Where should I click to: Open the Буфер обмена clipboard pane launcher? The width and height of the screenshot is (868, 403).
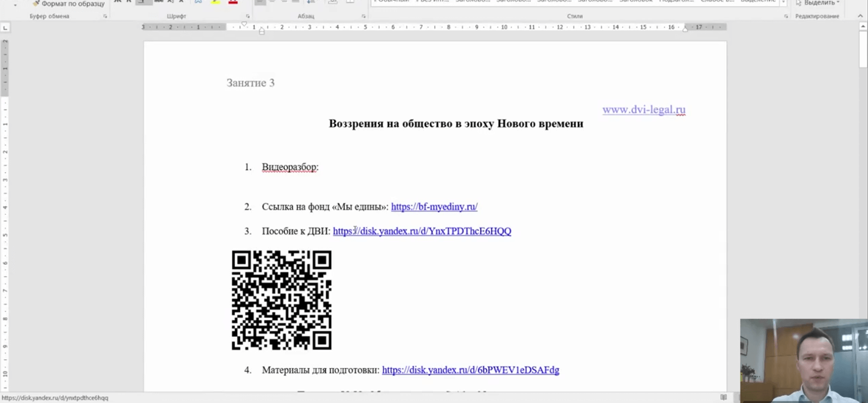tap(105, 16)
